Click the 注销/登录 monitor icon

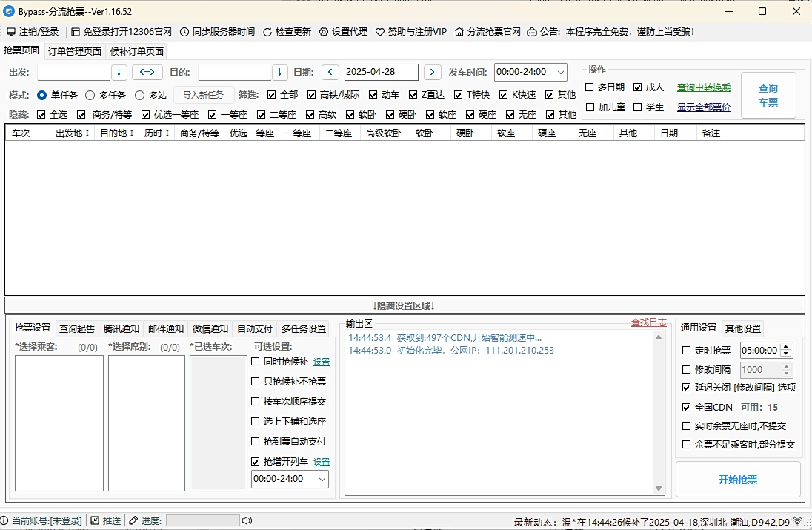click(x=11, y=32)
